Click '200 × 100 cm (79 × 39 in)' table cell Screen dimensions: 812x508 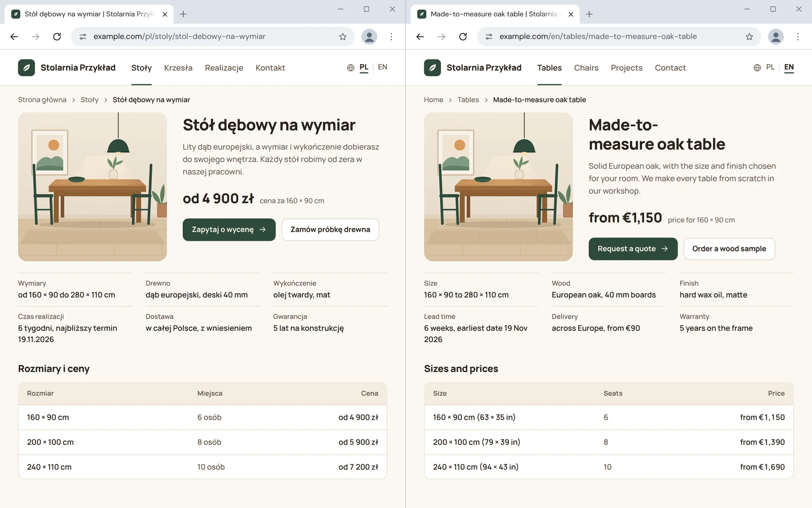(x=477, y=442)
